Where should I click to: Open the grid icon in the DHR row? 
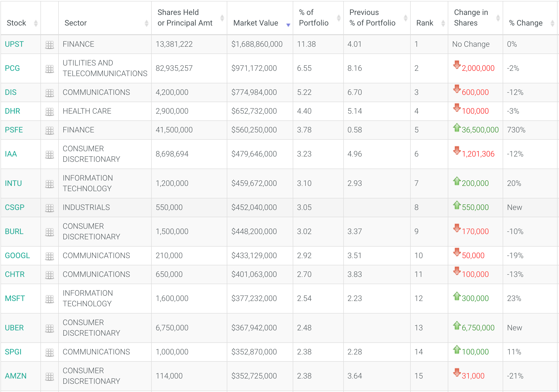(x=49, y=111)
